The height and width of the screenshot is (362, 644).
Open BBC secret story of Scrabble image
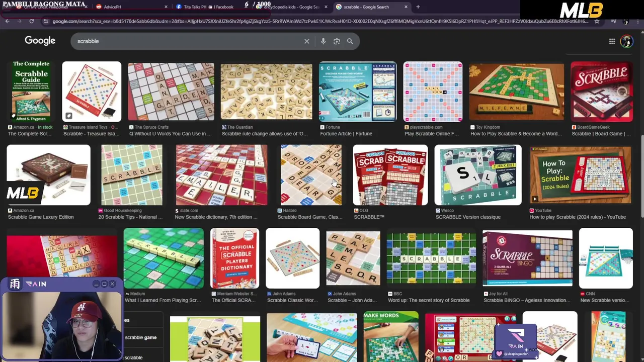tap(431, 258)
